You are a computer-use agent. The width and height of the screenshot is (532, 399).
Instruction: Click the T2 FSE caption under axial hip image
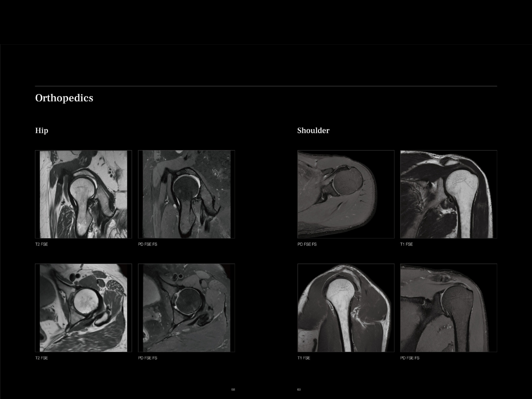click(41, 358)
